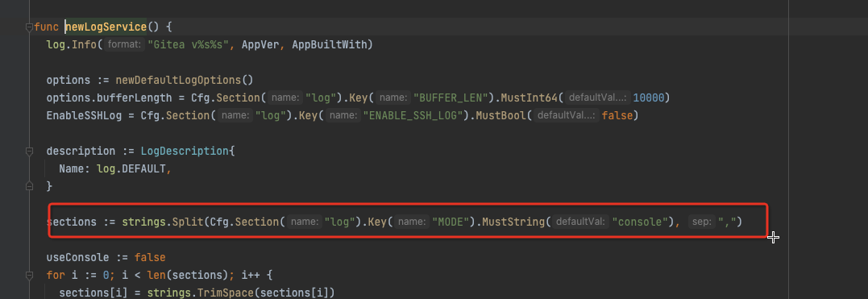Click the LogDescription type name
The height and width of the screenshot is (299, 868).
tap(185, 151)
